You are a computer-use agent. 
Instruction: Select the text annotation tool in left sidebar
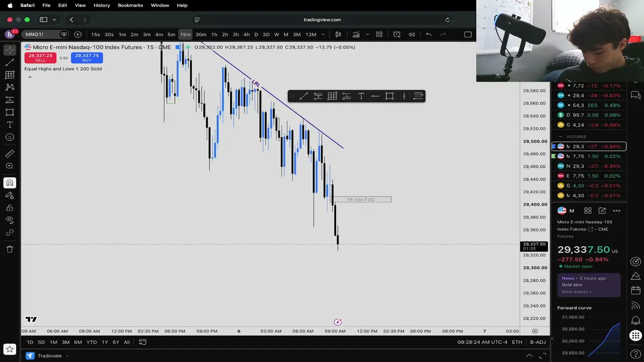click(10, 125)
